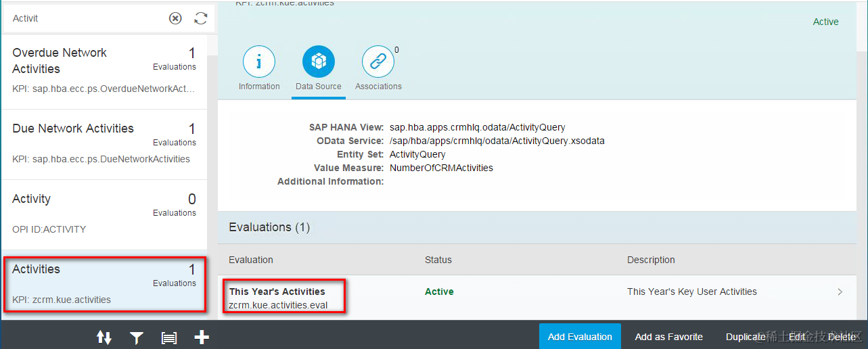Focus the Activit search input field
Viewport: 868px width, 349px height.
88,18
